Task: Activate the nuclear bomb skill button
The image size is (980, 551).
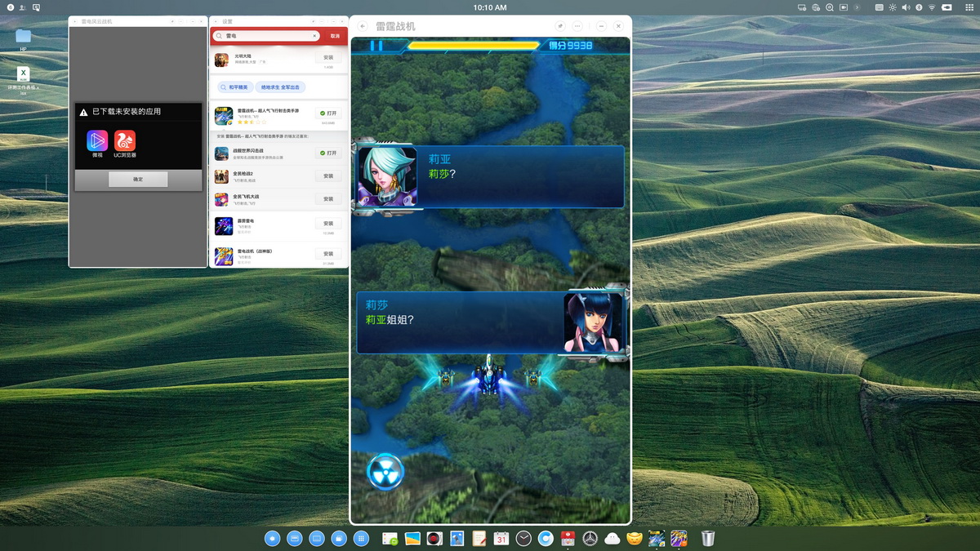Action: (x=385, y=472)
